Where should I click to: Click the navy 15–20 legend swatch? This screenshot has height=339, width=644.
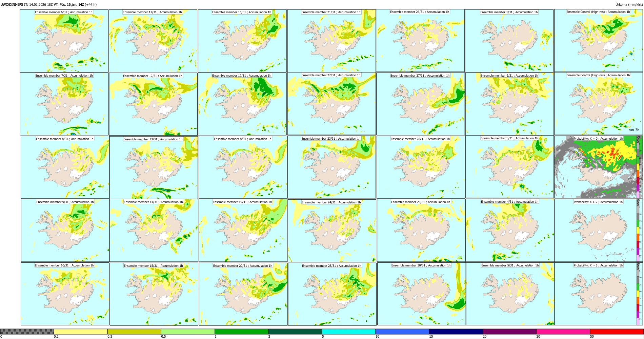[x=456, y=332]
